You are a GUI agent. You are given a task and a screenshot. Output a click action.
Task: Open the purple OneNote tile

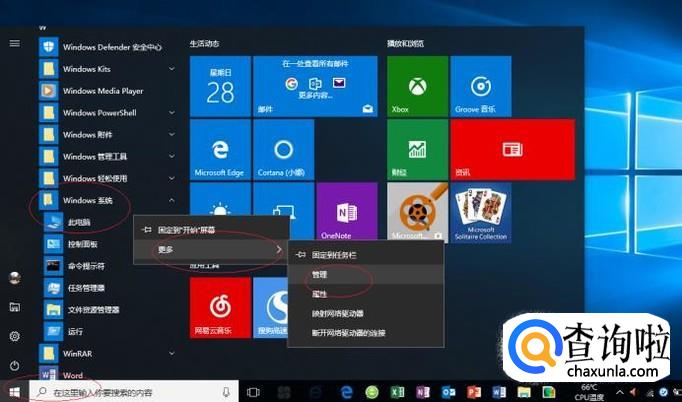(347, 211)
